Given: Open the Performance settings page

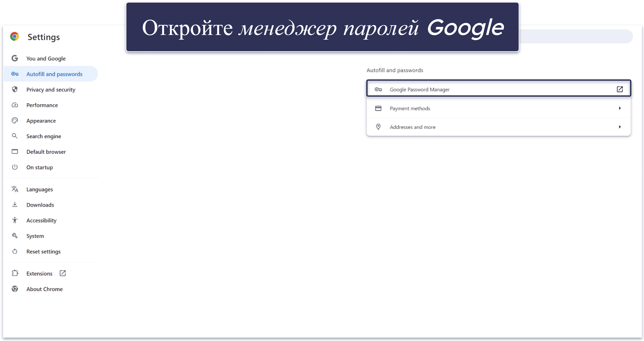Looking at the screenshot, I should [x=51, y=105].
